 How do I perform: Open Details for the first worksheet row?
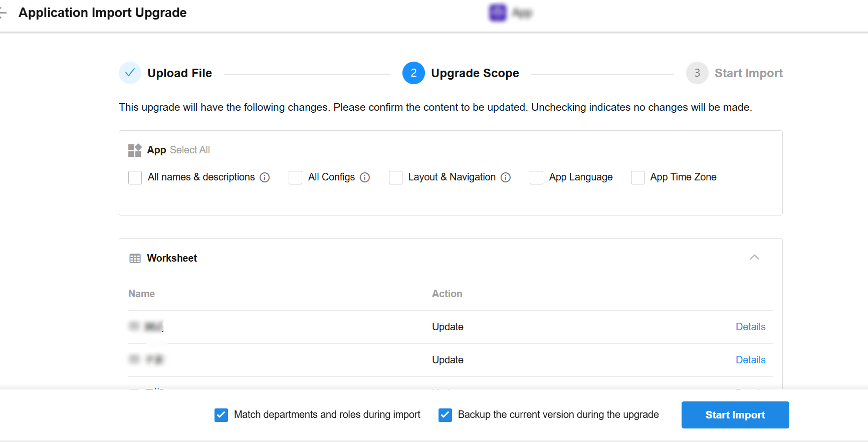pos(750,327)
